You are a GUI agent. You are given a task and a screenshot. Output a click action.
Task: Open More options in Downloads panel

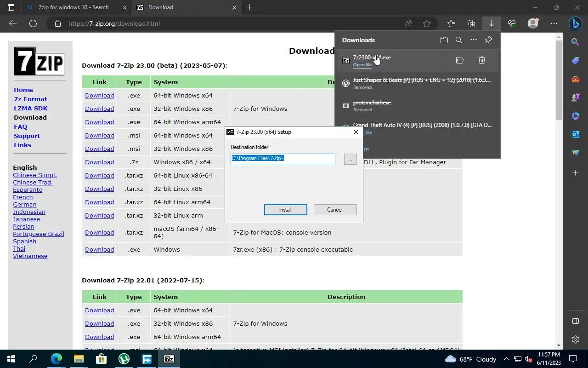pos(474,40)
